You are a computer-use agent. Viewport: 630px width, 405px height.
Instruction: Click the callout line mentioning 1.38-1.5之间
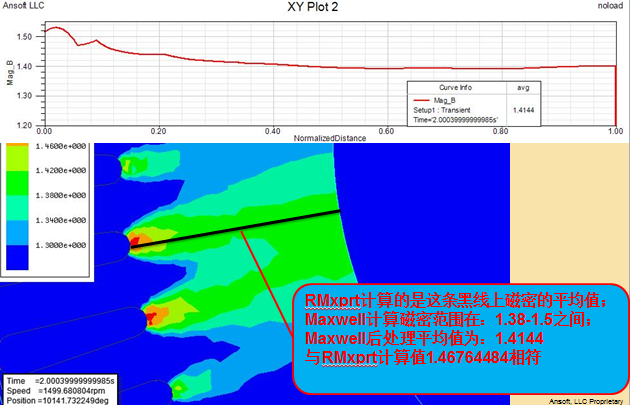tap(449, 319)
